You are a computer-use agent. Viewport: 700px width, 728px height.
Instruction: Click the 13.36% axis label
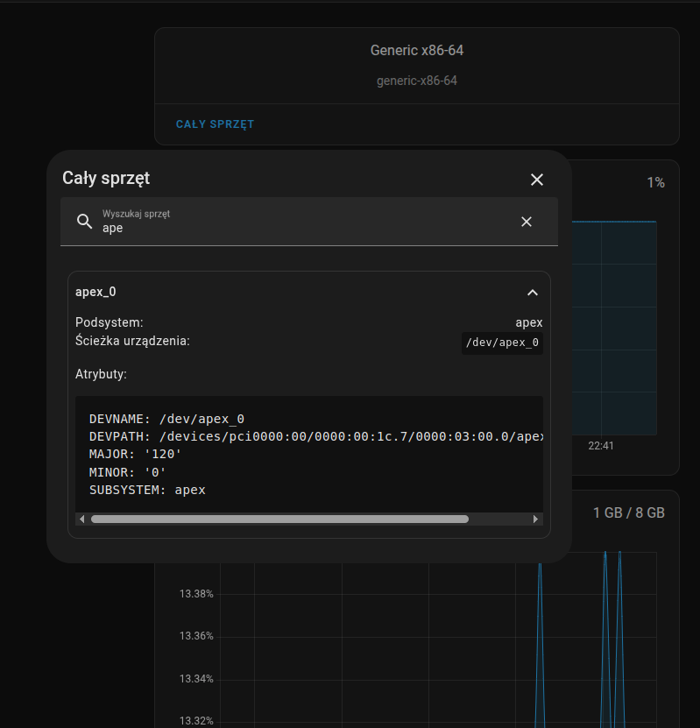tap(196, 636)
